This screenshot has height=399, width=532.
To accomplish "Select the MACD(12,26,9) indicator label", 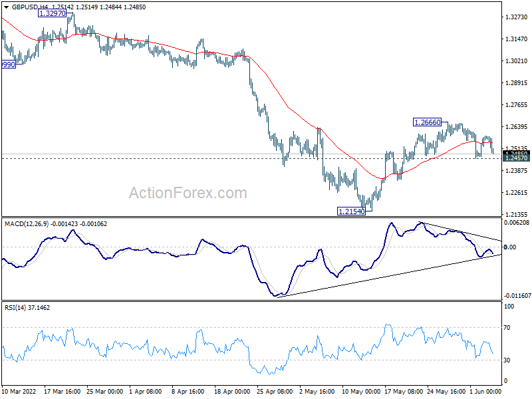I will (x=27, y=224).
